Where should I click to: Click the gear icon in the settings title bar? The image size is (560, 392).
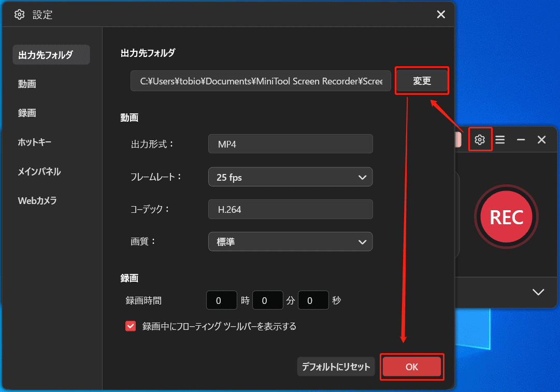coord(19,14)
